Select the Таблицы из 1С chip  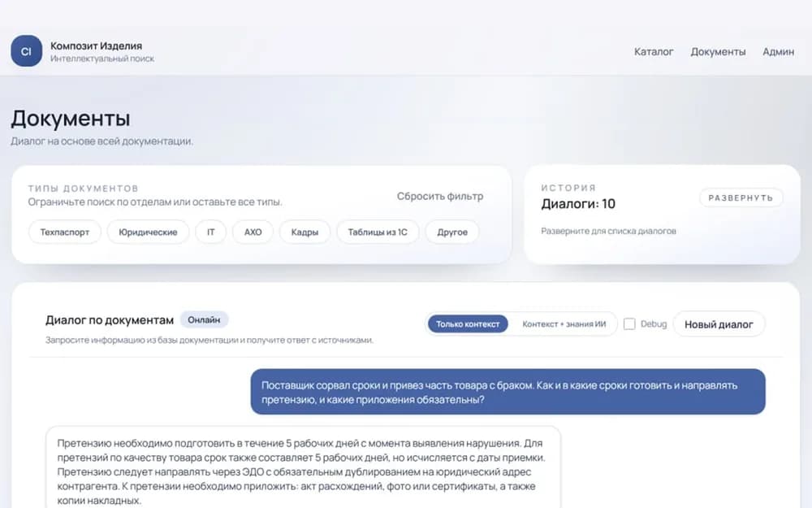tap(378, 232)
